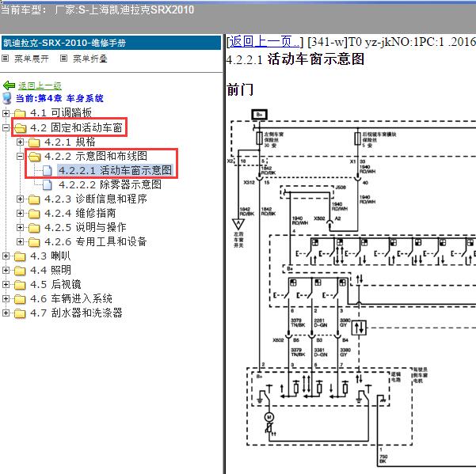
Task: Click folder icon of 4.1 可调踏板
Action: click(x=20, y=113)
